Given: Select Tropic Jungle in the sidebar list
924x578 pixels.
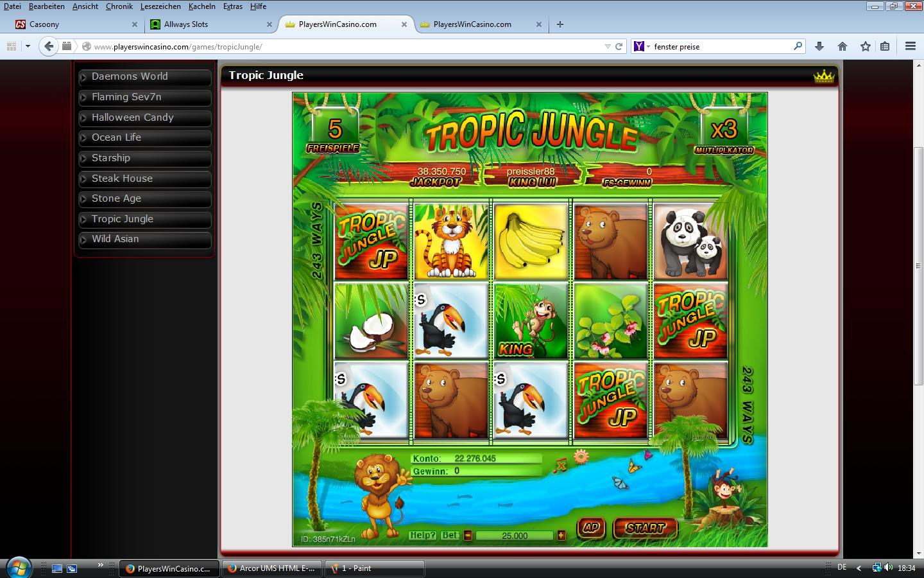Looking at the screenshot, I should point(145,219).
